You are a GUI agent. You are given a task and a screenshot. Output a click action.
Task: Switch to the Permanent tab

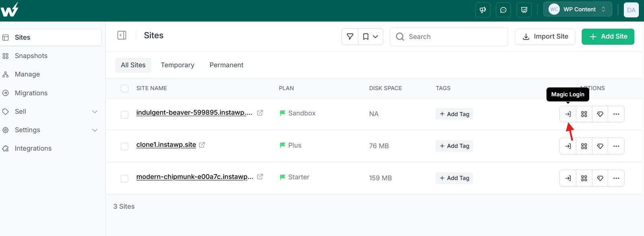(226, 65)
